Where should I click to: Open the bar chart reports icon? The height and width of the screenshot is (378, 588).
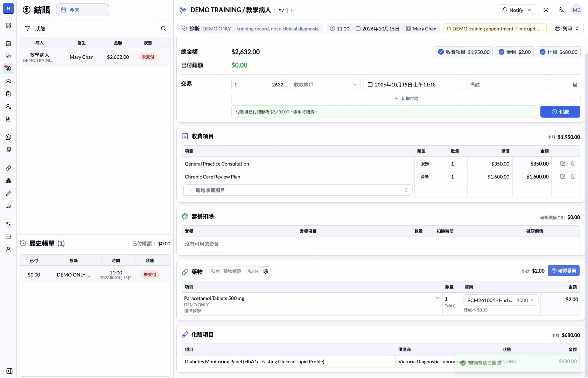click(x=8, y=119)
